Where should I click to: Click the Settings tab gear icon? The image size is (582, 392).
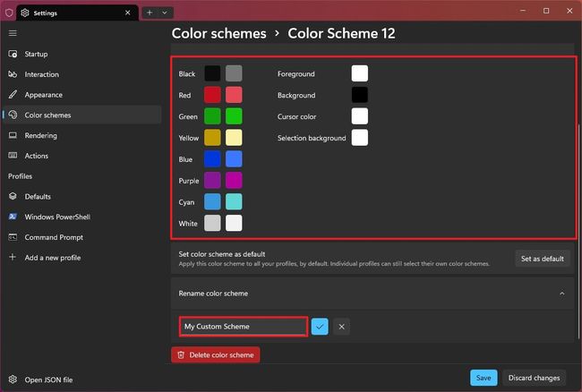coord(25,13)
